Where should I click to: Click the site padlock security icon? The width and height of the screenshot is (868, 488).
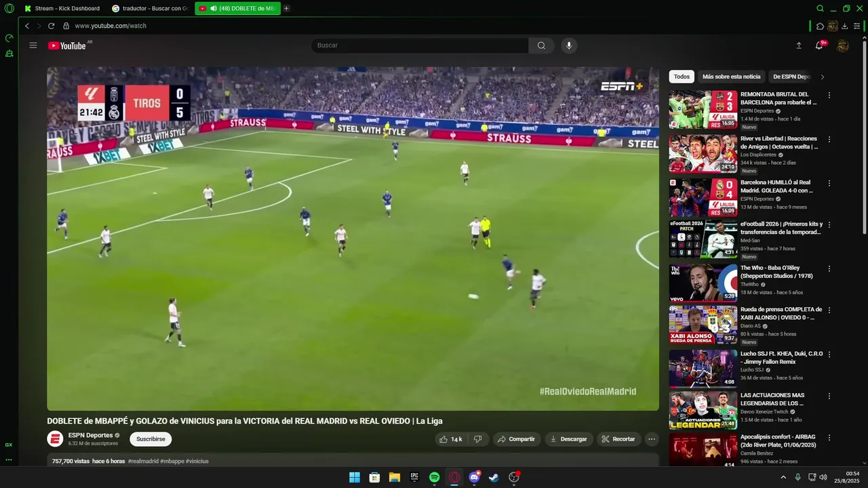tap(66, 26)
